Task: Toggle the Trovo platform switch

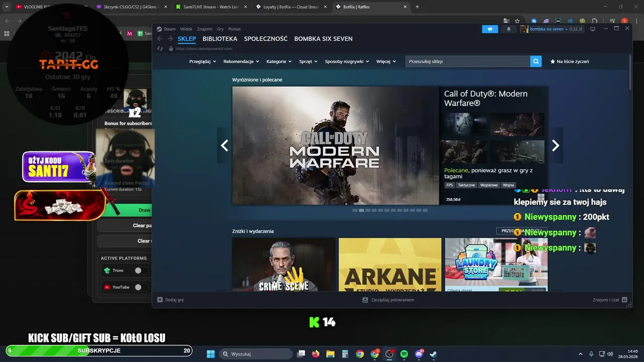Action: pos(140,270)
